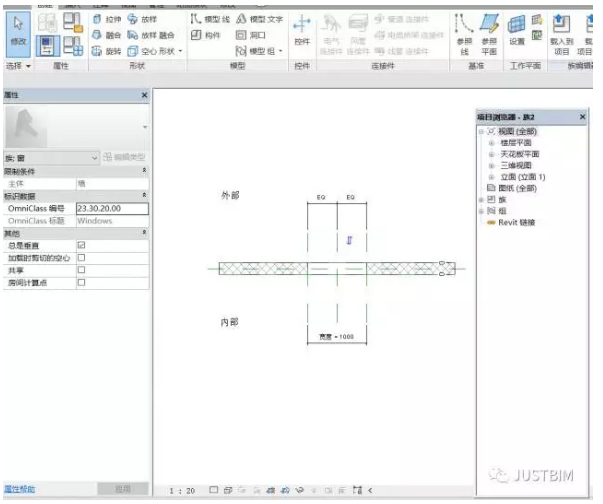603x504 pixels.
Task: Insert a Component (构件)
Action: pyautogui.click(x=206, y=35)
